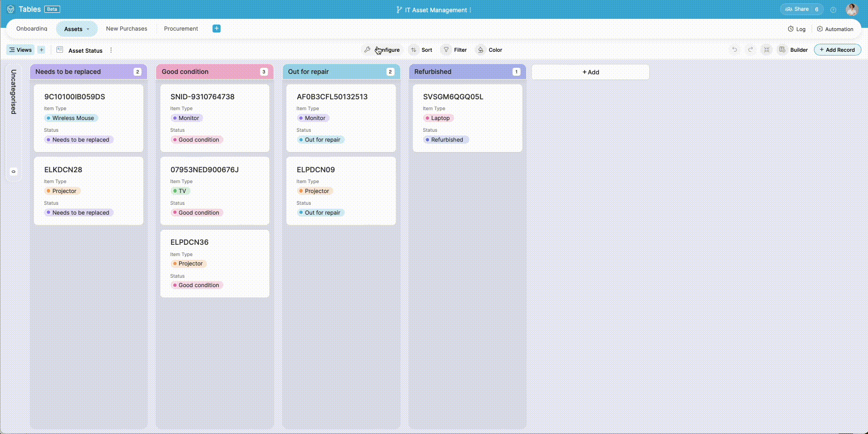Open the Sort options
868x434 pixels.
tap(420, 50)
